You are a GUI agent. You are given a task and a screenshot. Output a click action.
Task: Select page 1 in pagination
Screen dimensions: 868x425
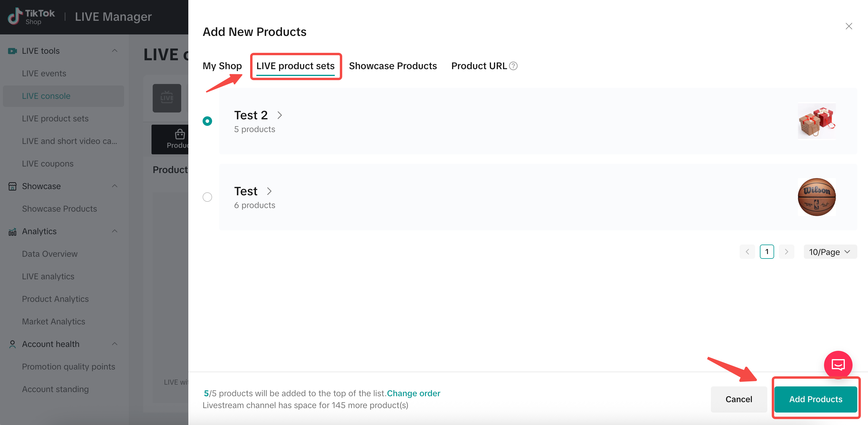point(767,252)
